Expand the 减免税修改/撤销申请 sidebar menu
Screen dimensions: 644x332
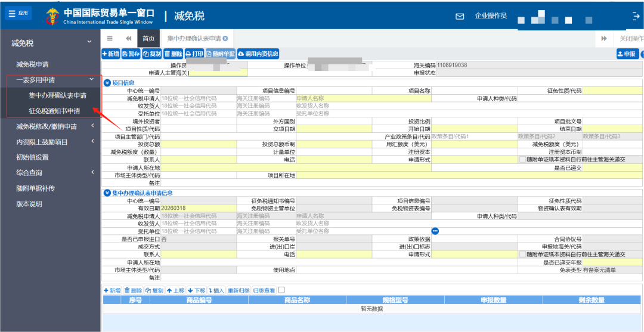[x=92, y=126]
